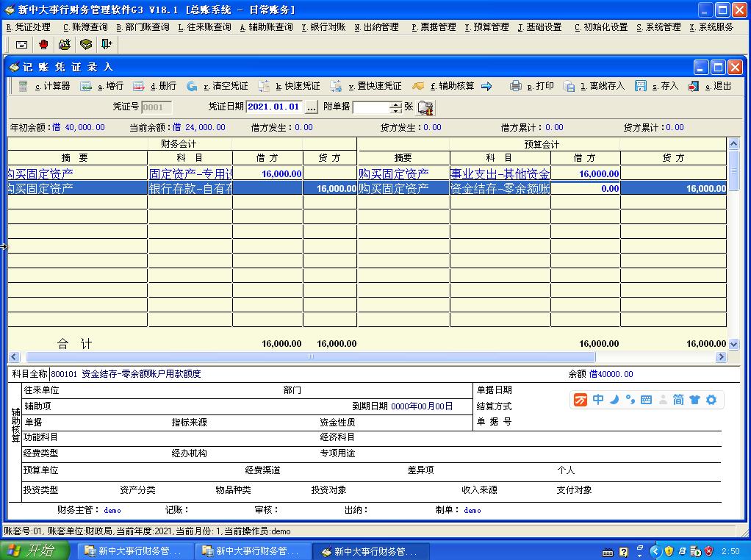Screen dimensions: 751x560
Task: Click the folder tools icon in main toolbar
Action: pyautogui.click(x=64, y=45)
